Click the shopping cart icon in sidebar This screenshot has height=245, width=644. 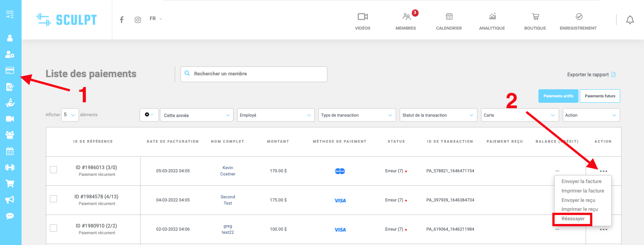pyautogui.click(x=9, y=183)
